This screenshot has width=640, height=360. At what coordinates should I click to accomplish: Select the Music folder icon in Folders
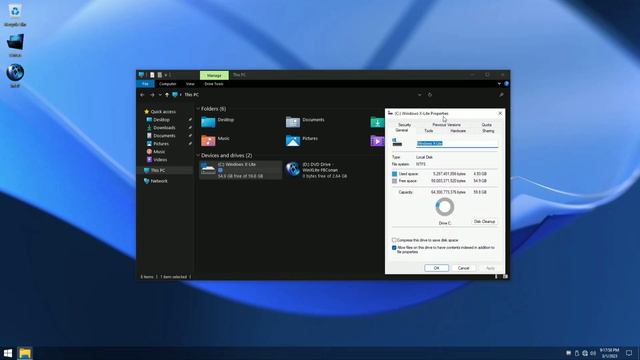pyautogui.click(x=208, y=140)
